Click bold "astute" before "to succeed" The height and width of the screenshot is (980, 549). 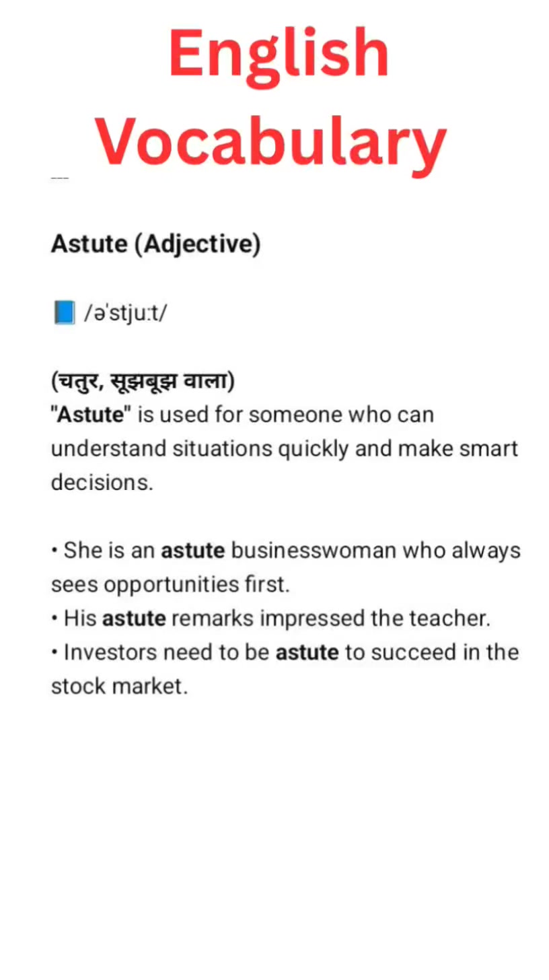click(307, 652)
